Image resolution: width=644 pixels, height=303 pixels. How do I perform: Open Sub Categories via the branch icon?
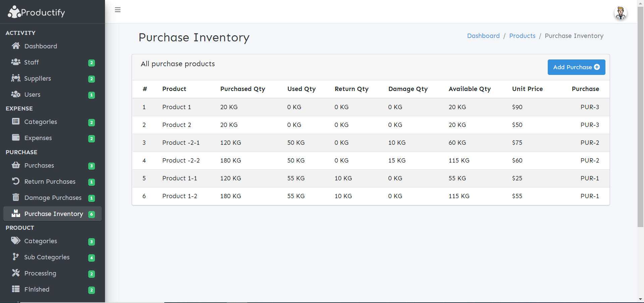pyautogui.click(x=15, y=257)
